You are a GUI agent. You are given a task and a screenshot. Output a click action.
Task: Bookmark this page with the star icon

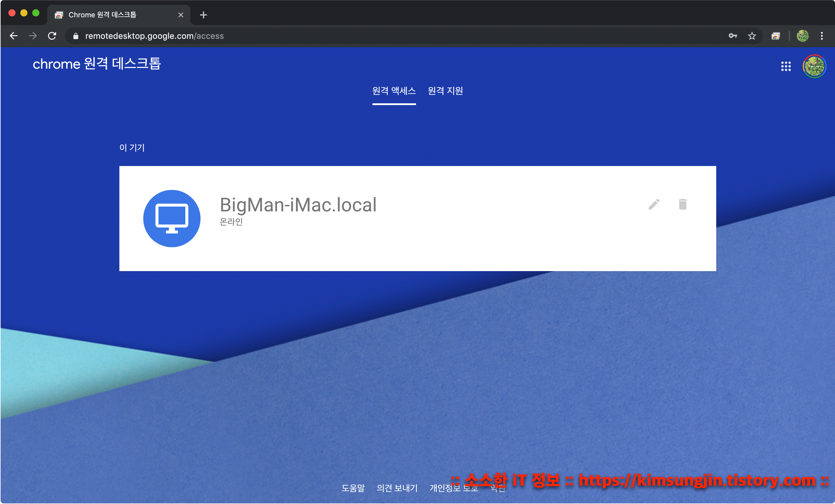(x=752, y=36)
